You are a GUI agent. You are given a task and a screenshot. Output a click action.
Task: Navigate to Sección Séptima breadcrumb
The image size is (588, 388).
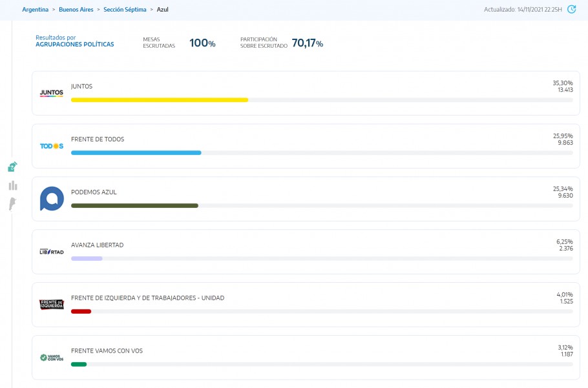[x=125, y=10]
